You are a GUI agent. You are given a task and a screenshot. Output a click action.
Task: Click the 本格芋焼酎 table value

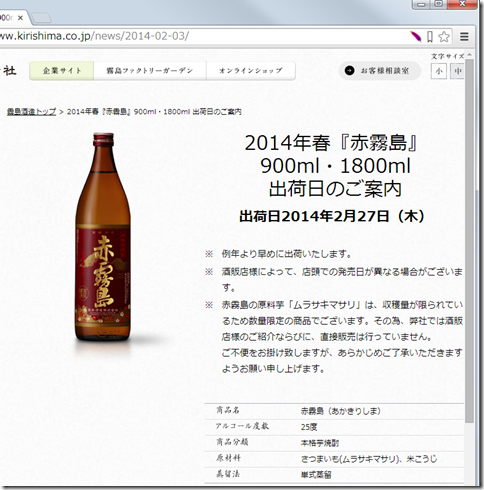click(x=320, y=443)
